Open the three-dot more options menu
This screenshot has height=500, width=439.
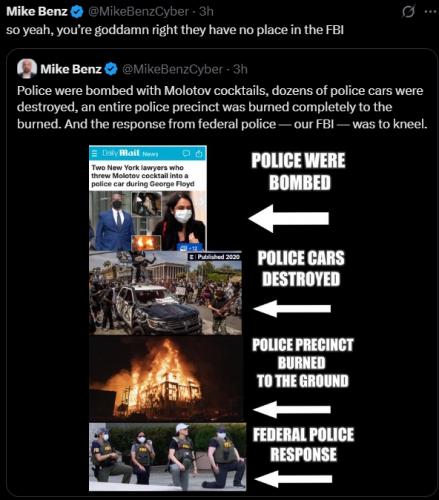(x=430, y=12)
